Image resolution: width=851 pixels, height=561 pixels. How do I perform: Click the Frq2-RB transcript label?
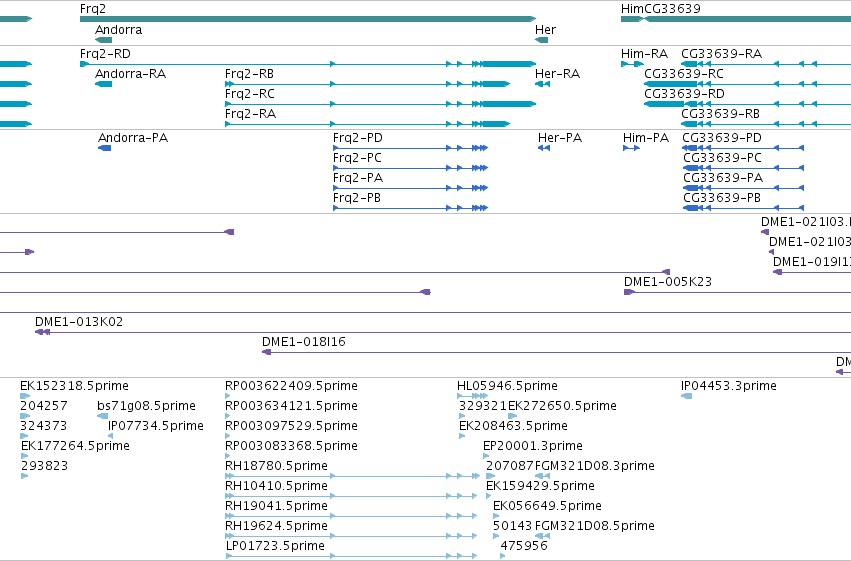250,74
